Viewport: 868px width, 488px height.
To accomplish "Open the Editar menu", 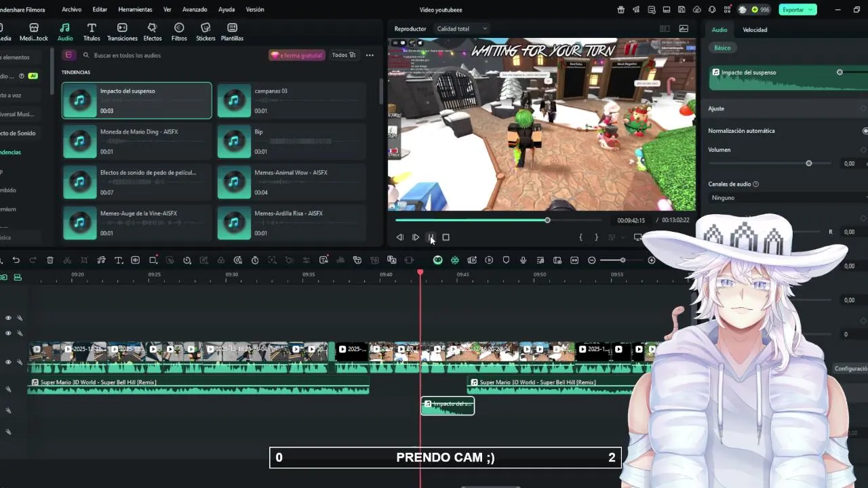I will click(x=100, y=9).
